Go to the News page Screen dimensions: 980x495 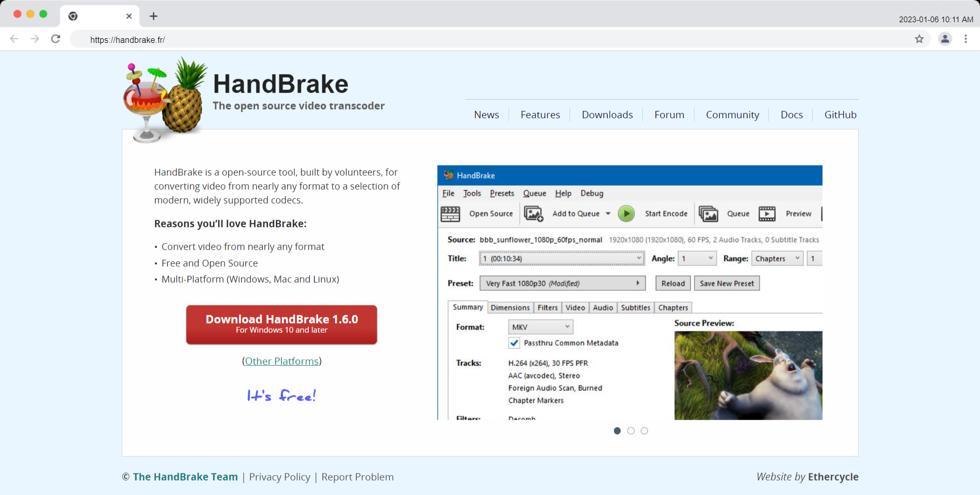pos(486,115)
